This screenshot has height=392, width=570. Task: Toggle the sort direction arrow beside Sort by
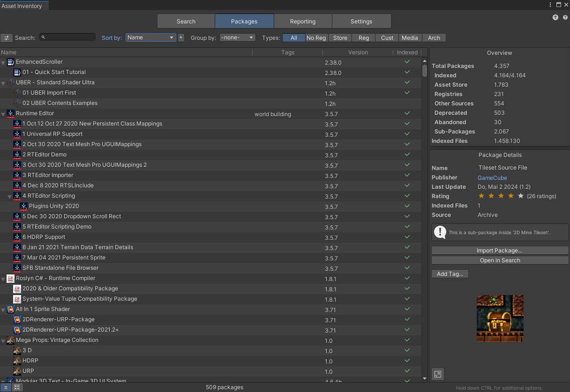[181, 37]
